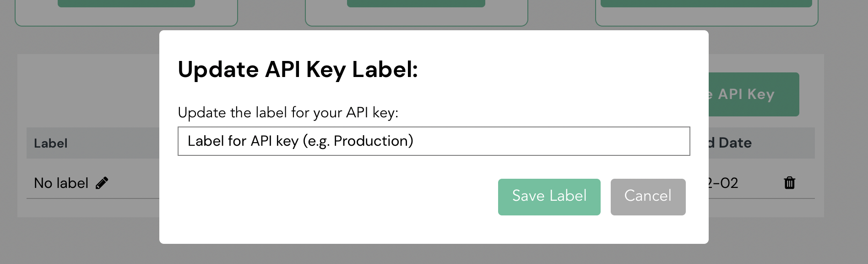Click the dimmed backdrop below the dialog
Screen dimensions: 868x264
434,254
